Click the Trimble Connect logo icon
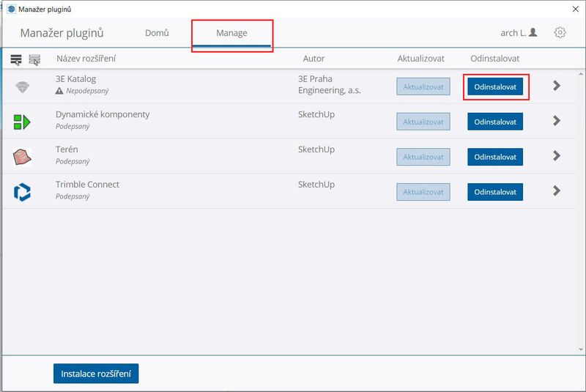Screen dimensions: 586x392 click(22, 192)
